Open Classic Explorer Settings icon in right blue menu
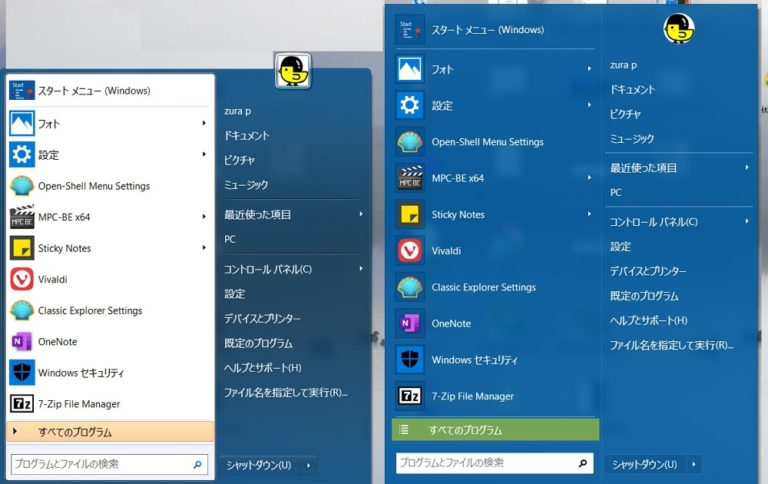 point(409,287)
